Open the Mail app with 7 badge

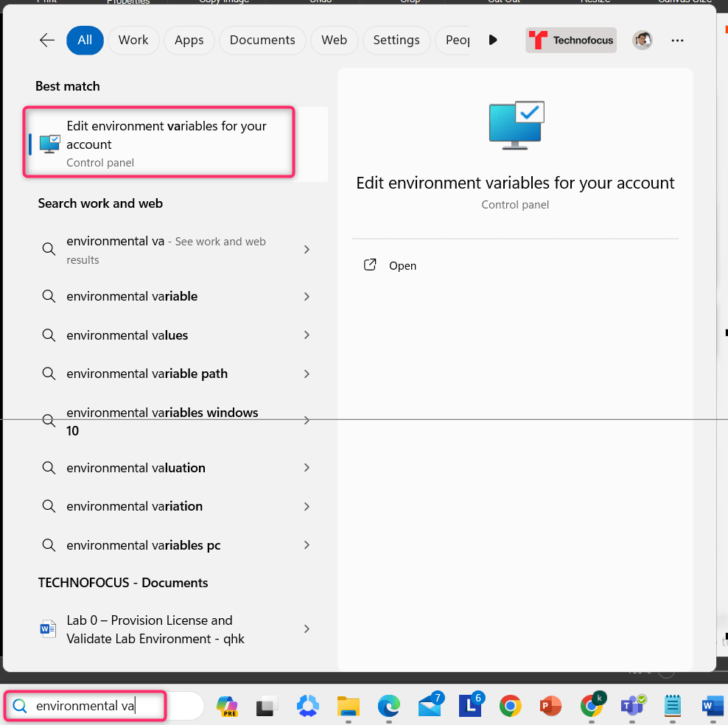(x=429, y=706)
